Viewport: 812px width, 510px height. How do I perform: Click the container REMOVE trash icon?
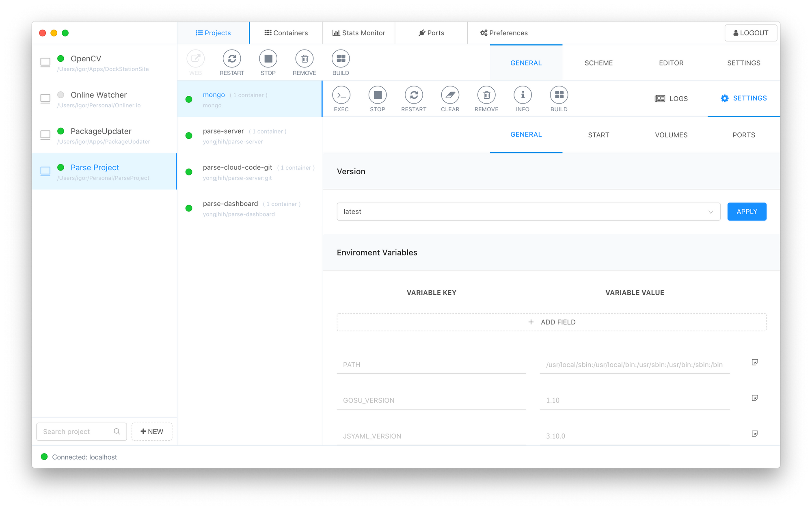pos(486,95)
